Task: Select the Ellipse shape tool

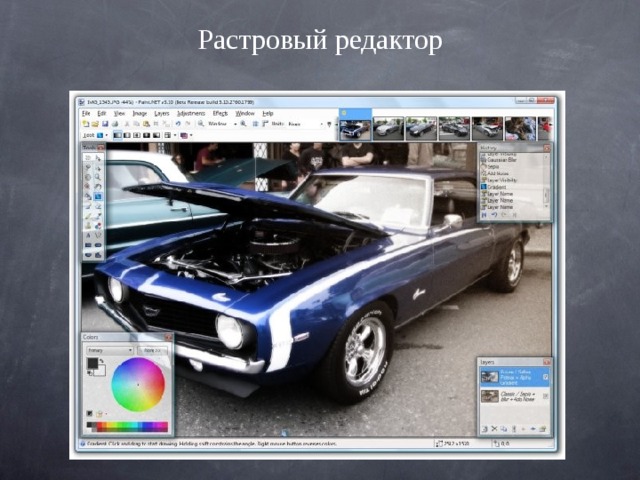Action: click(x=88, y=255)
